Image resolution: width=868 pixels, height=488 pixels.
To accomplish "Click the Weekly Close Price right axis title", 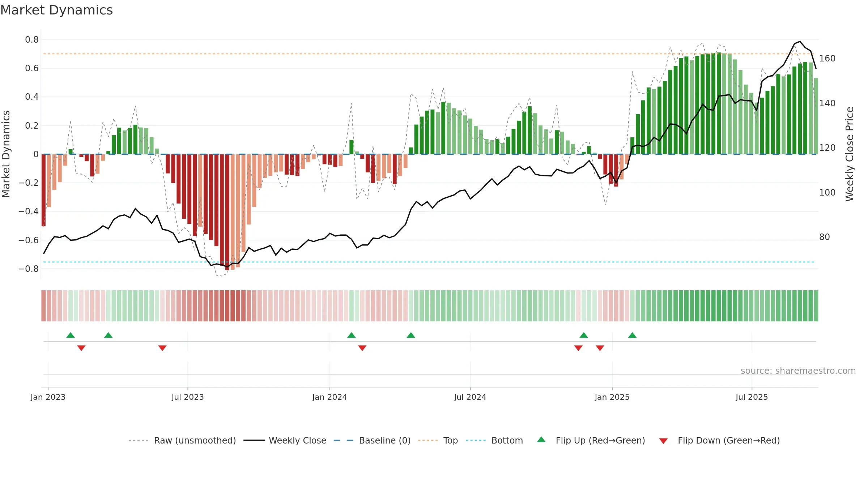I will [850, 154].
